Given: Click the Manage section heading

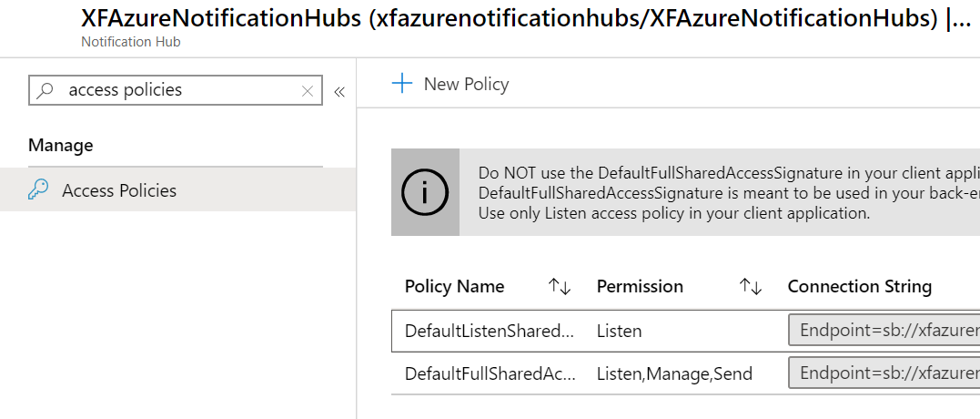Looking at the screenshot, I should pyautogui.click(x=61, y=146).
